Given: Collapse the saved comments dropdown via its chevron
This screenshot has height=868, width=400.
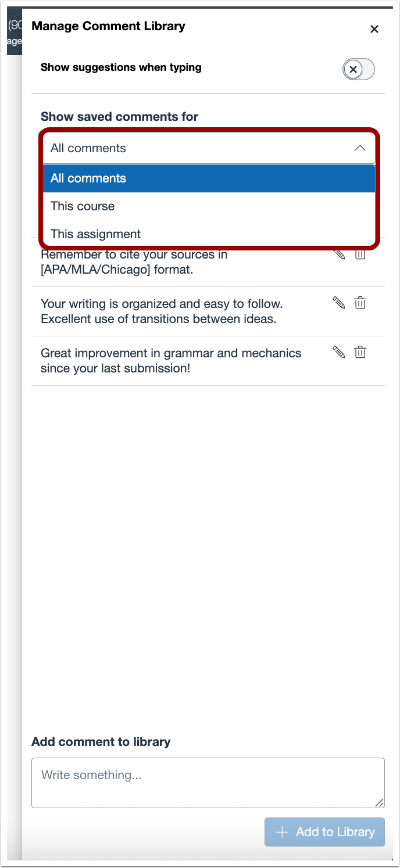Looking at the screenshot, I should (x=360, y=148).
